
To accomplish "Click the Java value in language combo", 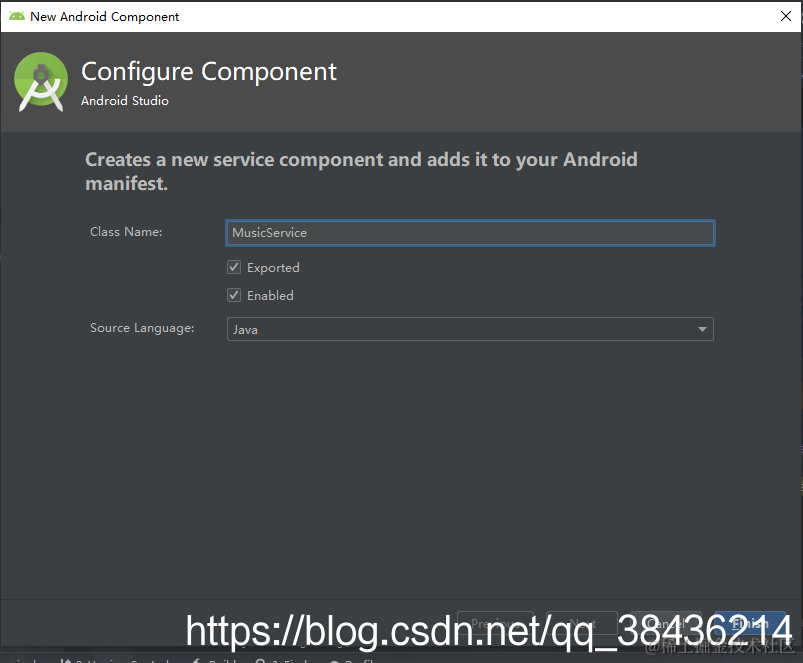I will 245,330.
